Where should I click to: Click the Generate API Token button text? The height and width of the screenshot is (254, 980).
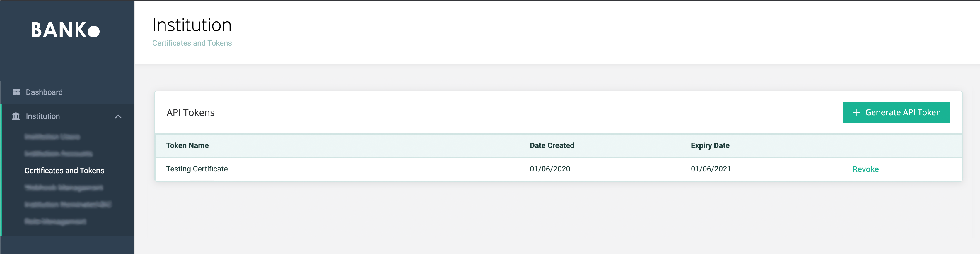point(903,113)
